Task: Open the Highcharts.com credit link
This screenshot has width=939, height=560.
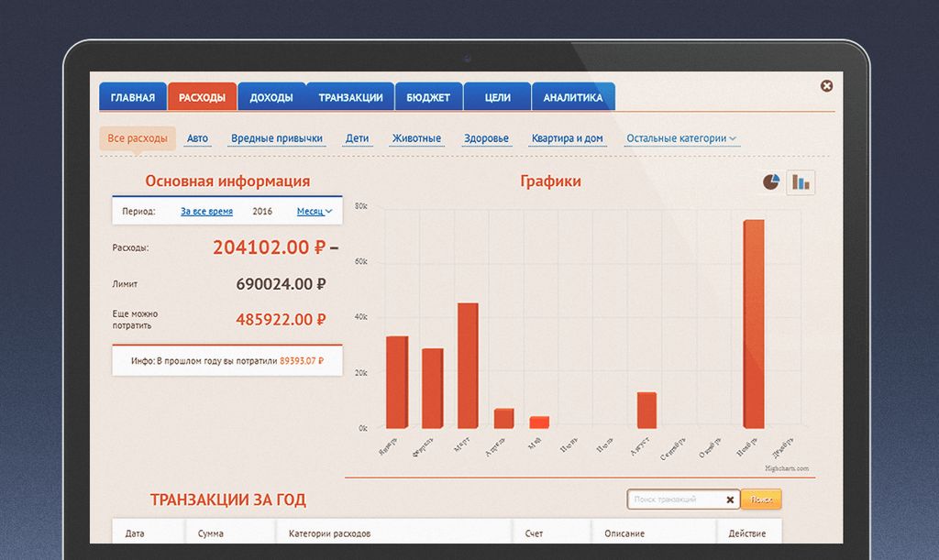Action: pyautogui.click(x=787, y=468)
